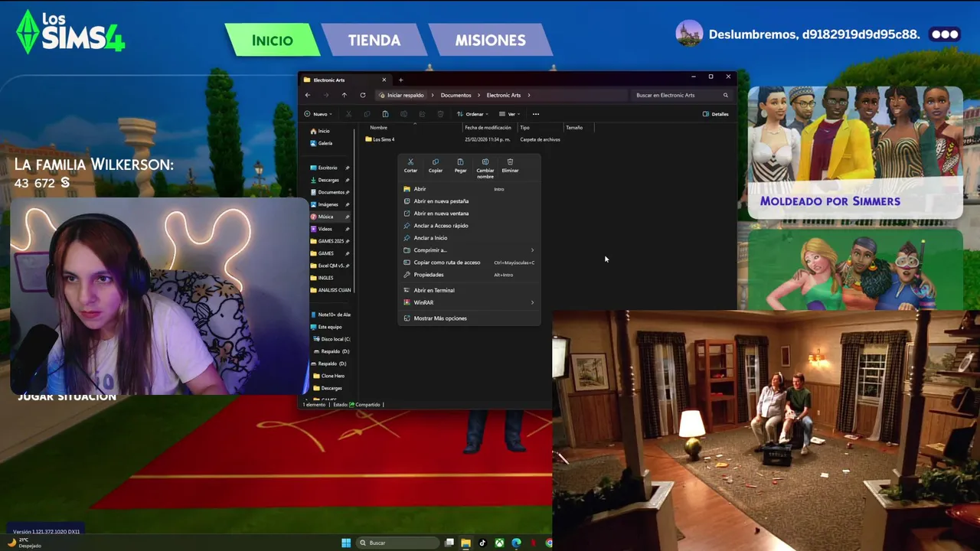
Task: Go back with Explorer back arrow
Action: [x=308, y=95]
